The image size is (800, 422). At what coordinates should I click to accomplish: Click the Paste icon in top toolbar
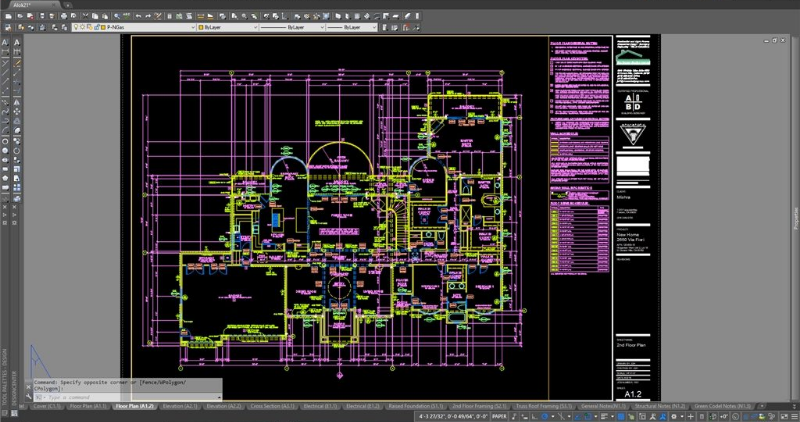click(105, 16)
